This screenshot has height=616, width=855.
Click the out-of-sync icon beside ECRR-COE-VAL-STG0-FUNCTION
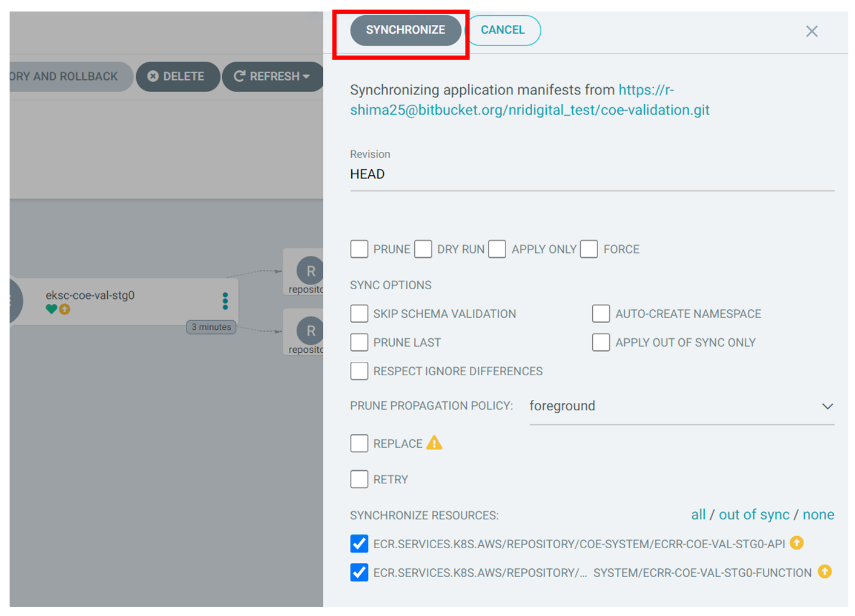(x=824, y=571)
